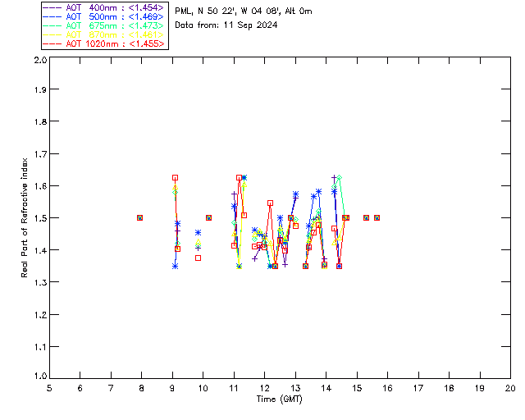Click the y-axis tick label "1.6"
Screen dimensions: 525x420
tap(40, 186)
